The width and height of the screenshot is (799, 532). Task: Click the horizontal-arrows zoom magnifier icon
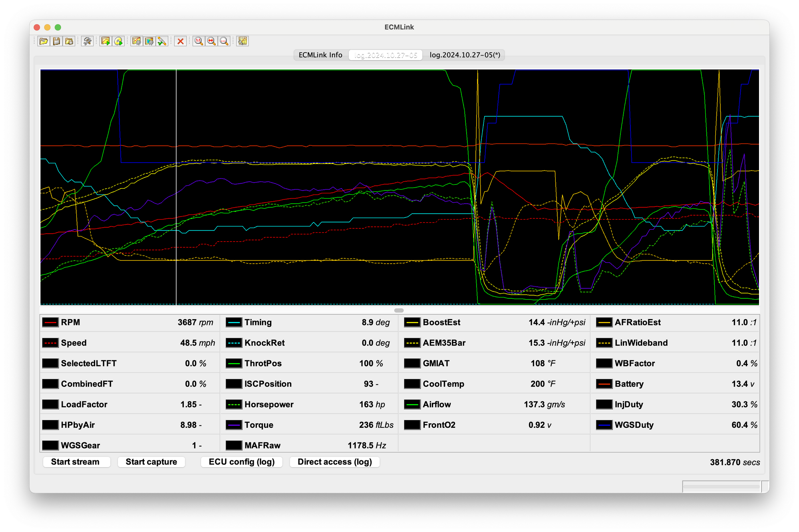click(211, 41)
